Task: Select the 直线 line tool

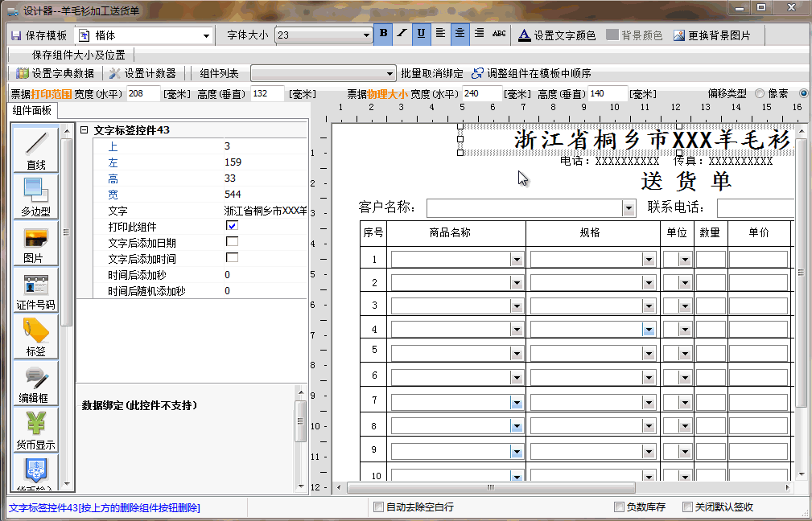Action: (x=36, y=150)
